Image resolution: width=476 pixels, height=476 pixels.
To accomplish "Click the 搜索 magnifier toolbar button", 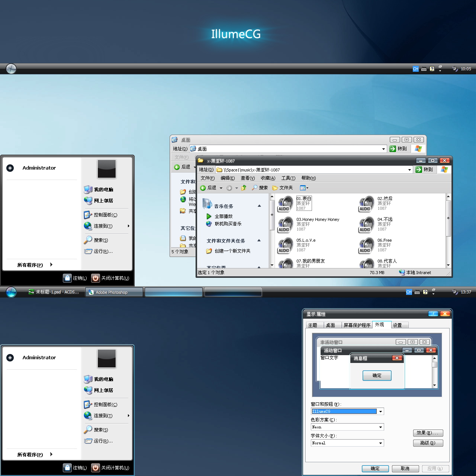I will 260,188.
